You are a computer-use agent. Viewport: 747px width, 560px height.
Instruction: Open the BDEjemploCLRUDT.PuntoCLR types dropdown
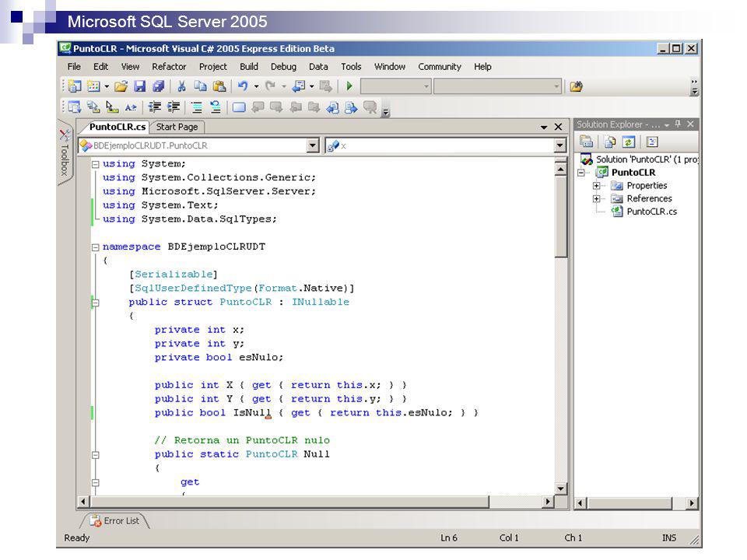313,145
